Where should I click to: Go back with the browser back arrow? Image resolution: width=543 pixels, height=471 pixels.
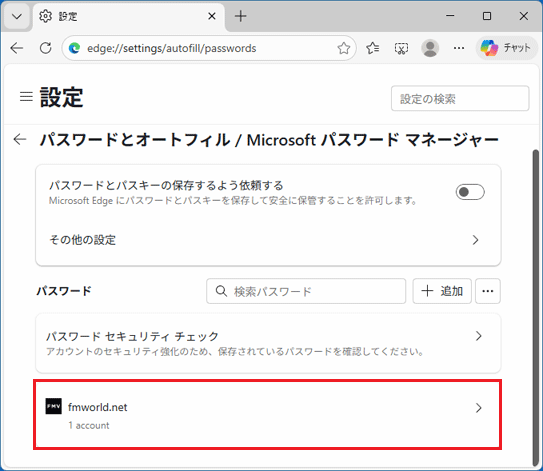tap(16, 48)
